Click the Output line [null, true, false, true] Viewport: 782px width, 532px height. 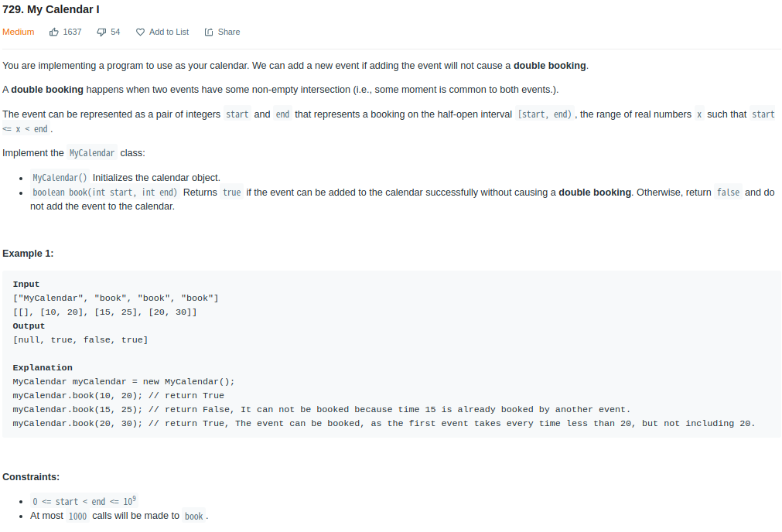pyautogui.click(x=80, y=340)
